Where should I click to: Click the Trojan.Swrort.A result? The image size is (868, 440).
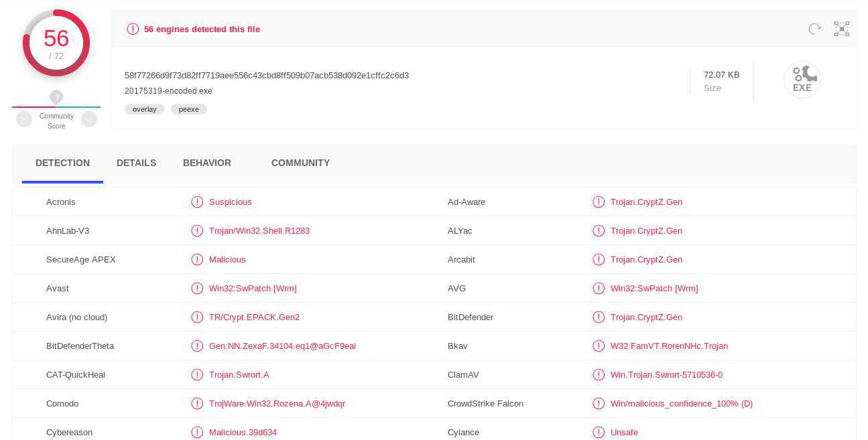tap(239, 374)
